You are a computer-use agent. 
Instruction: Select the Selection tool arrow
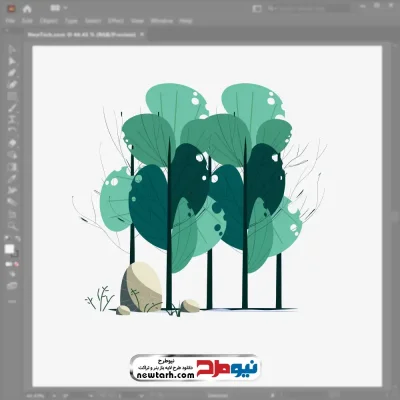[12, 49]
